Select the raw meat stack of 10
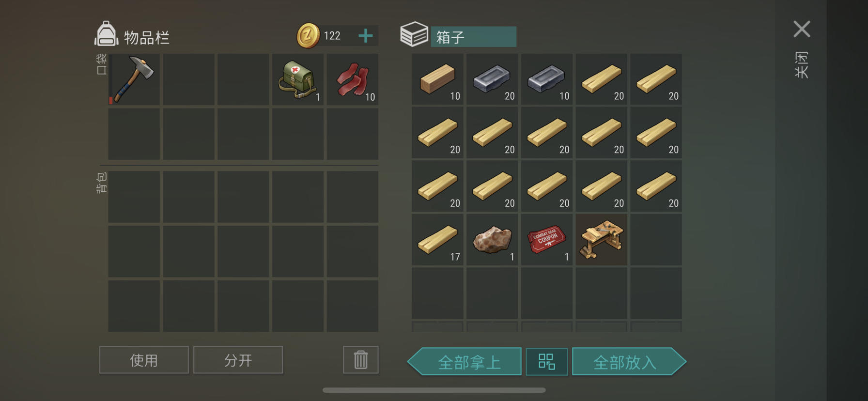Screen dimensions: 868x401 coord(352,79)
